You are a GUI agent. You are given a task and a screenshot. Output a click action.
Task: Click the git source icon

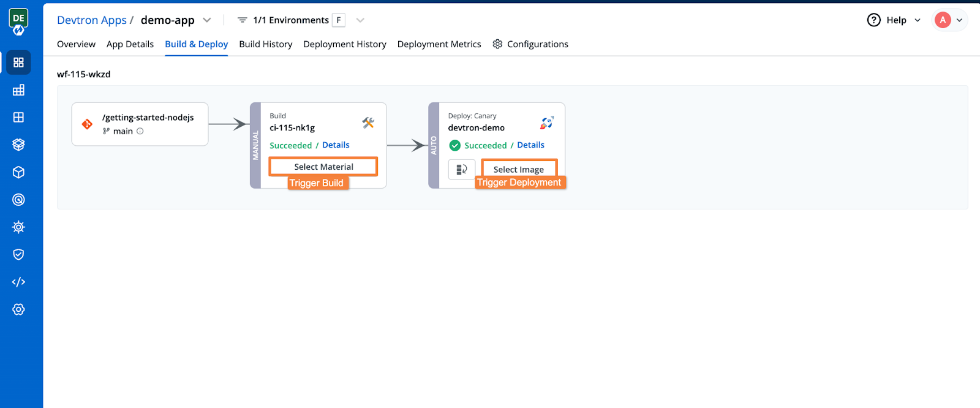click(x=88, y=124)
